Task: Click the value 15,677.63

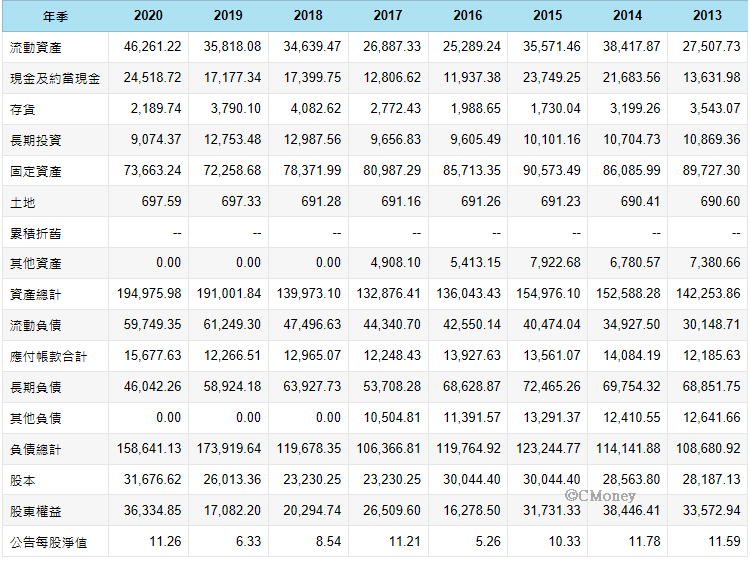Action: click(x=153, y=355)
